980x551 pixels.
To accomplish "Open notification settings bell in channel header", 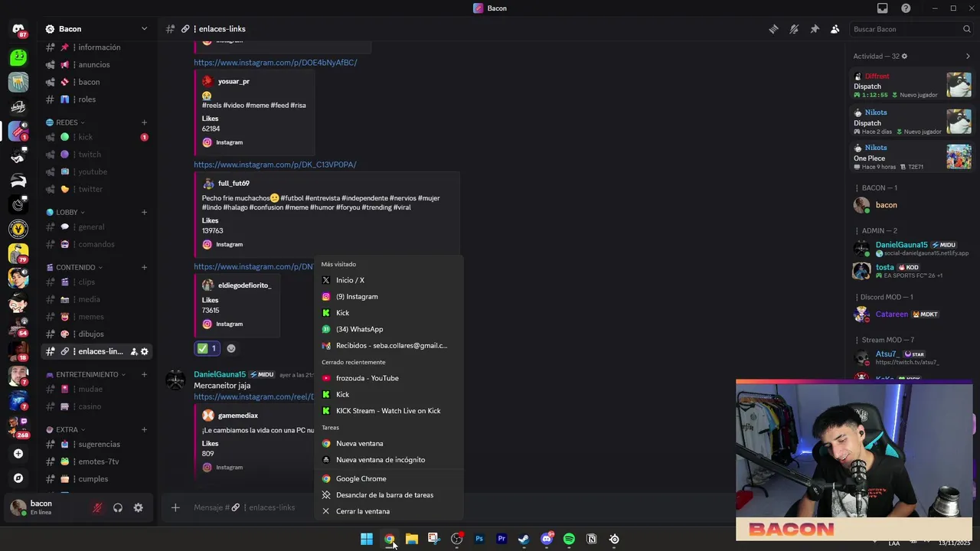I will pyautogui.click(x=794, y=29).
